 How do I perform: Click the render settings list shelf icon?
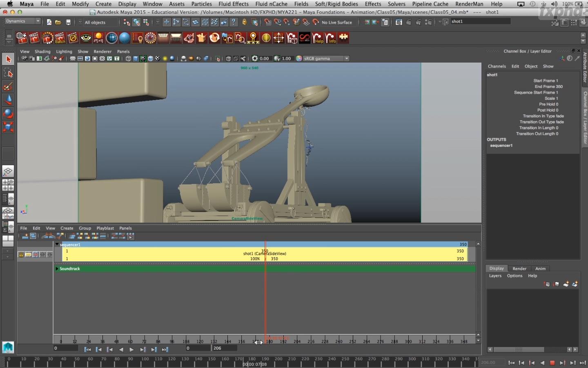coord(137,38)
